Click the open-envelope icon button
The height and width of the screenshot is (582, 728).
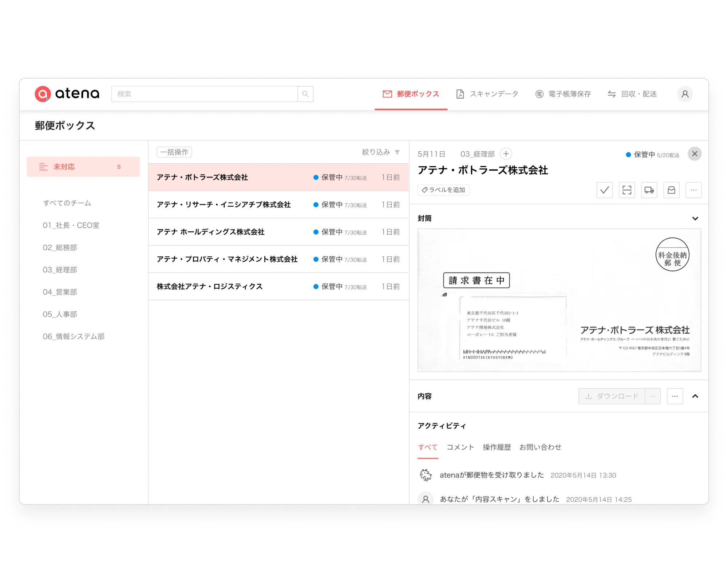click(x=671, y=190)
